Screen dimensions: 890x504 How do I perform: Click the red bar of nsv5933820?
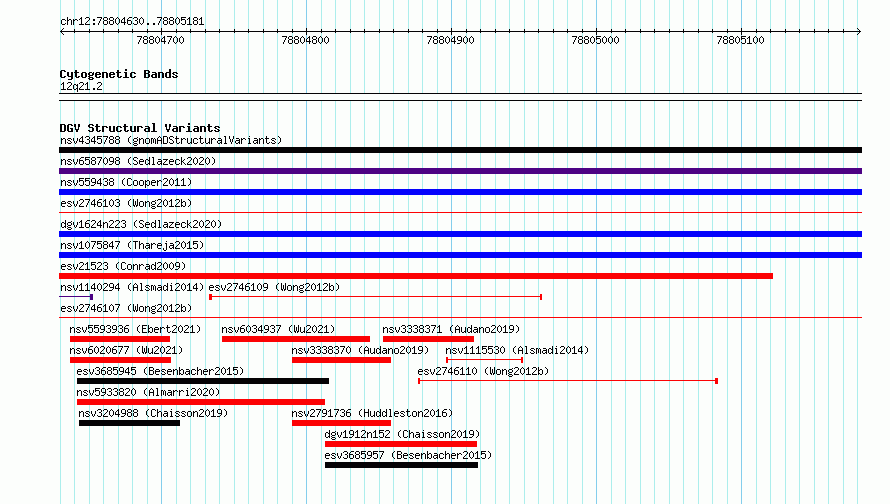click(201, 402)
